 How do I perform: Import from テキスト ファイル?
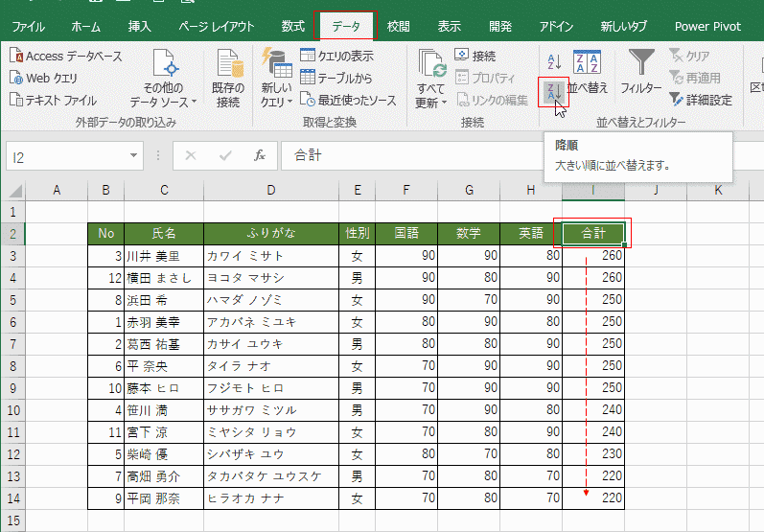click(53, 100)
